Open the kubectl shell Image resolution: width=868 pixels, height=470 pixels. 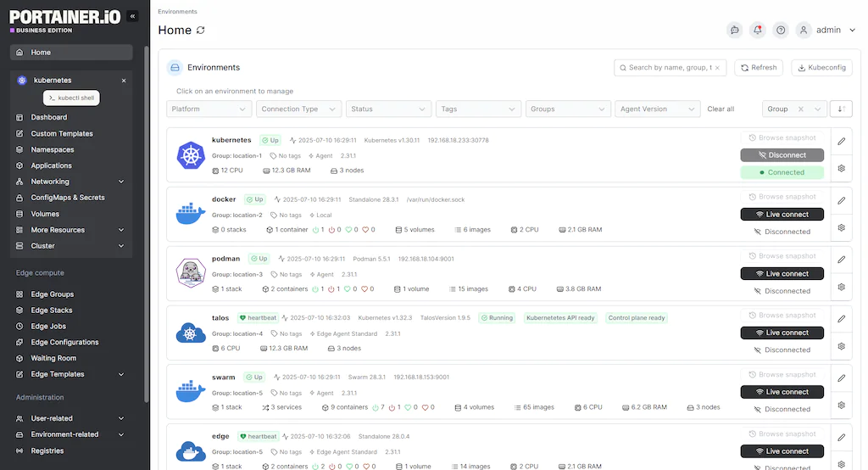(71, 98)
